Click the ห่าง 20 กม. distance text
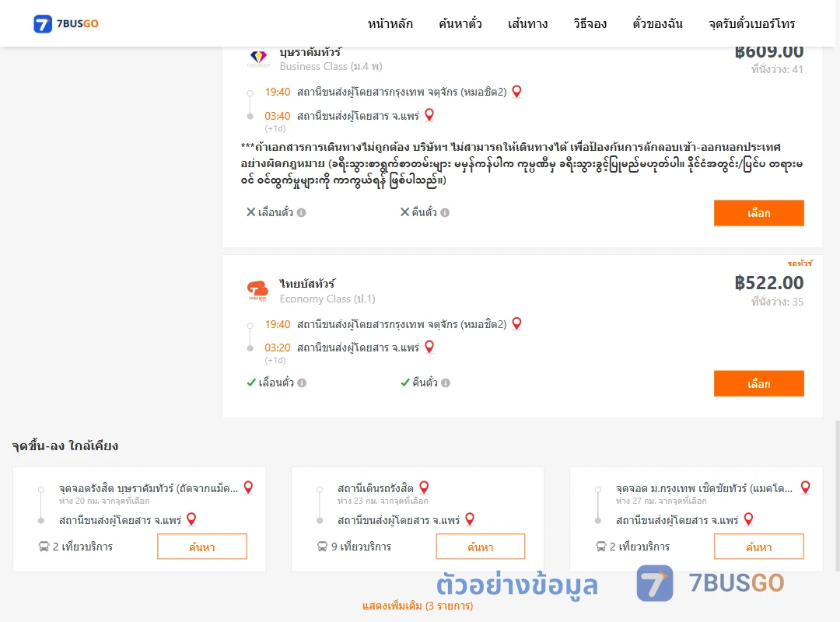Viewport: 840px width, 622px height. click(x=104, y=501)
